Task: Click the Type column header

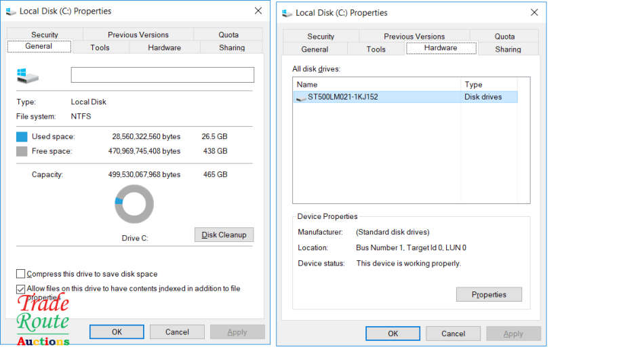Action: pos(488,85)
